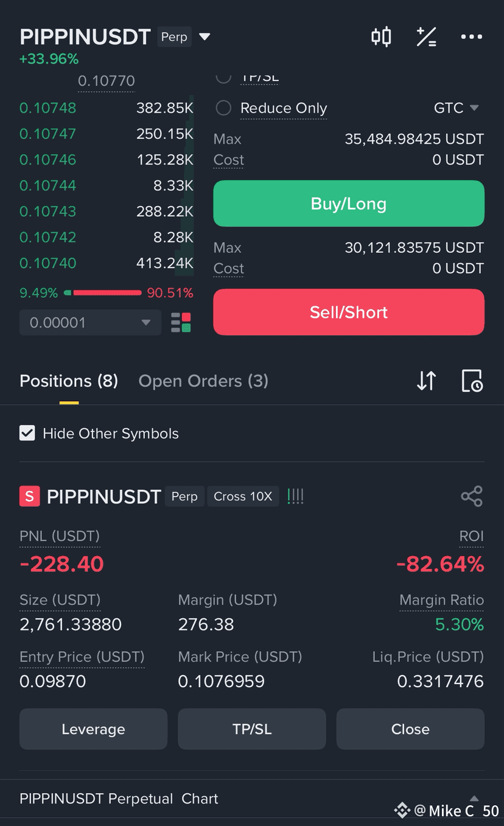Tap the red S short badge
This screenshot has height=826, width=504.
pos(30,496)
